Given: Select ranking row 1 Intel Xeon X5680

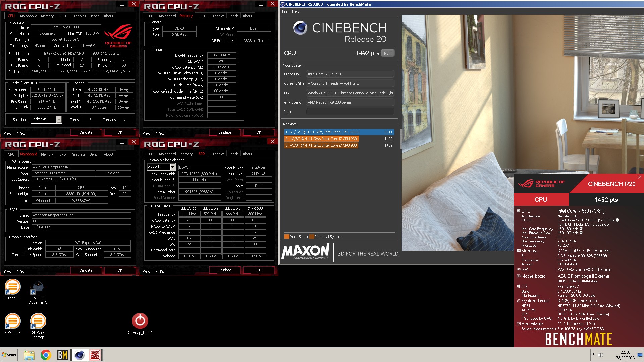Looking at the screenshot, I should 339,132.
